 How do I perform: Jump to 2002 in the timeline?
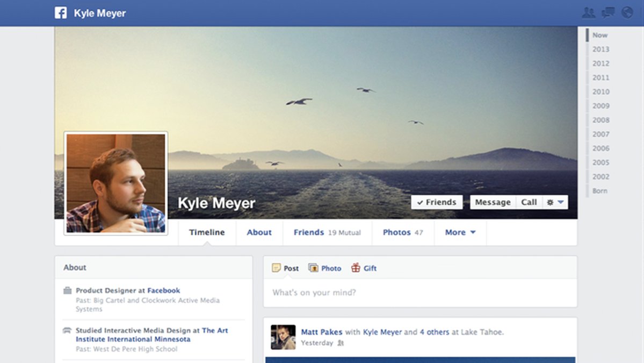pos(601,177)
